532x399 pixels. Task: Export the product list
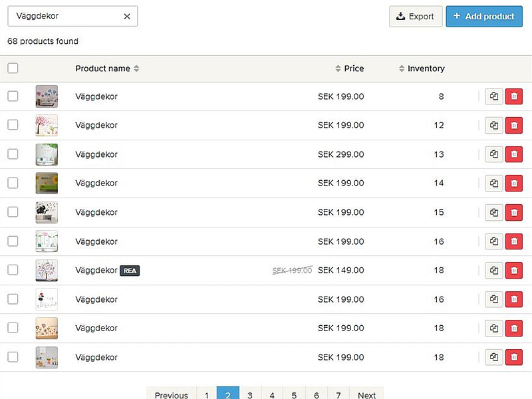[416, 17]
